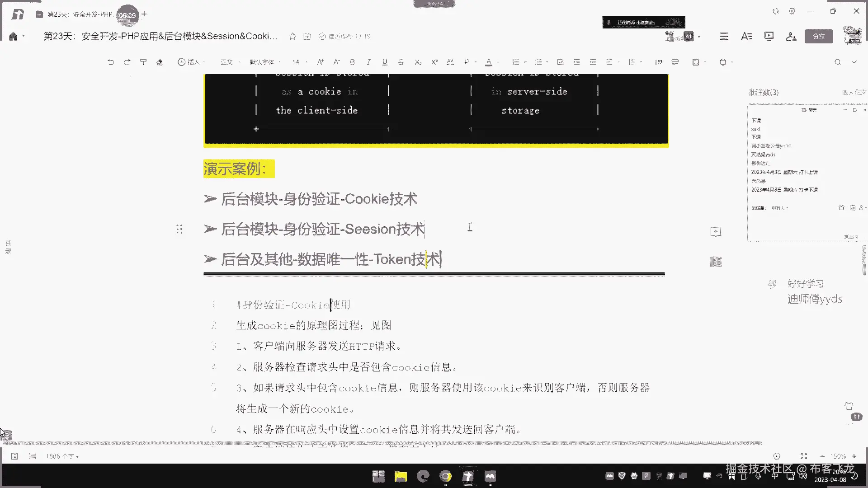Click the add comment icon beside document
The image size is (868, 488).
(716, 232)
